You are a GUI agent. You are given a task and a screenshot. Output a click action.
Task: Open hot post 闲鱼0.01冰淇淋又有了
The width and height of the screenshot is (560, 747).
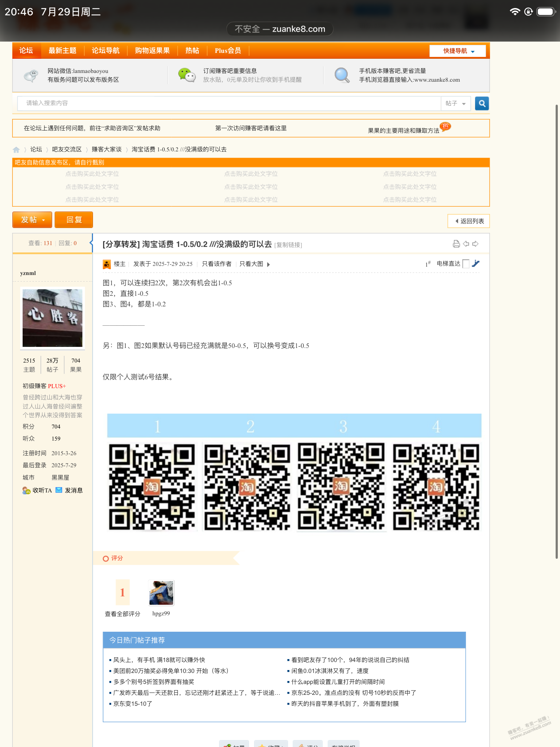coord(330,671)
